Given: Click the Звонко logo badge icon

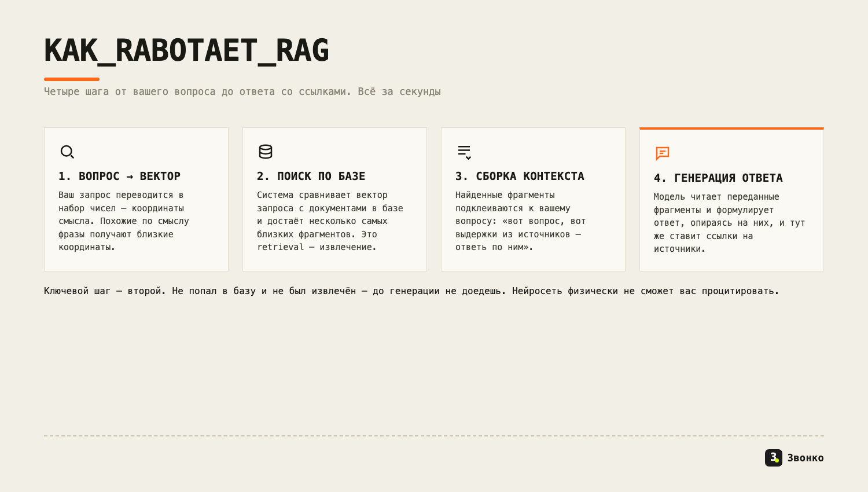Looking at the screenshot, I should 774,458.
